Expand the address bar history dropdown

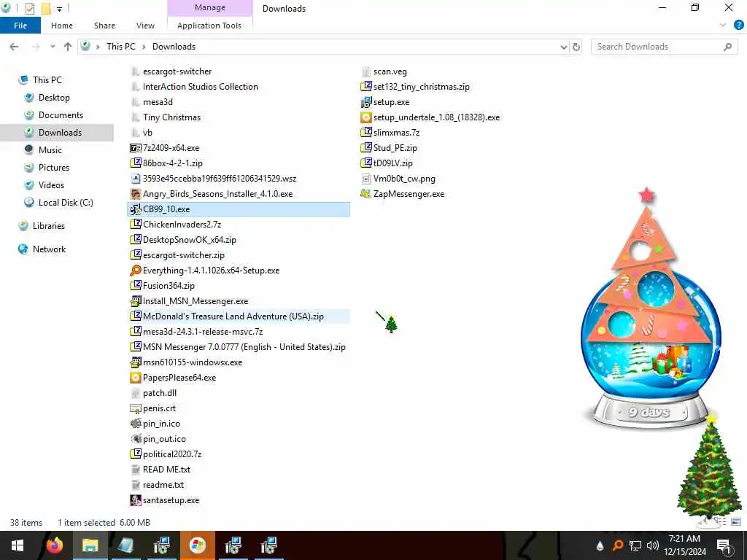pos(564,47)
